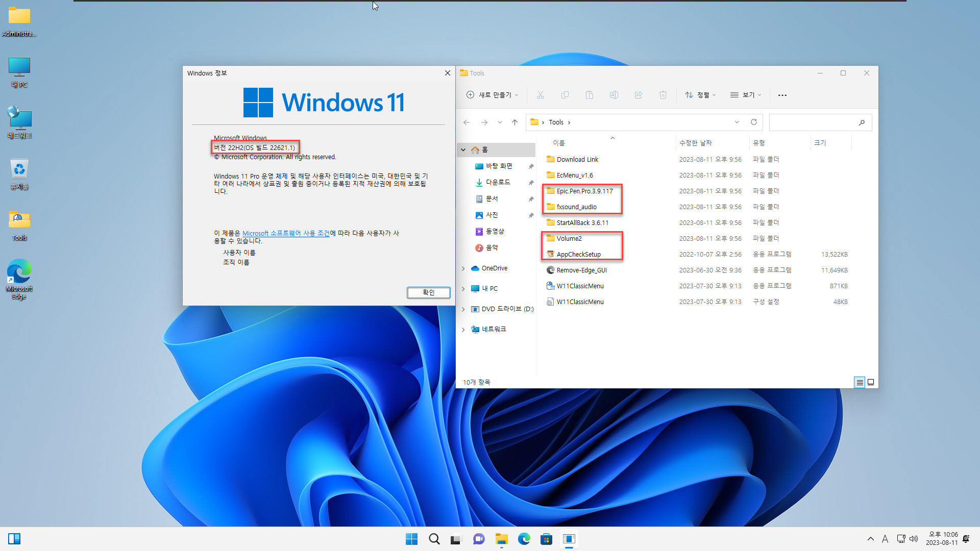980x551 pixels.
Task: Go up one folder level
Action: 515,122
